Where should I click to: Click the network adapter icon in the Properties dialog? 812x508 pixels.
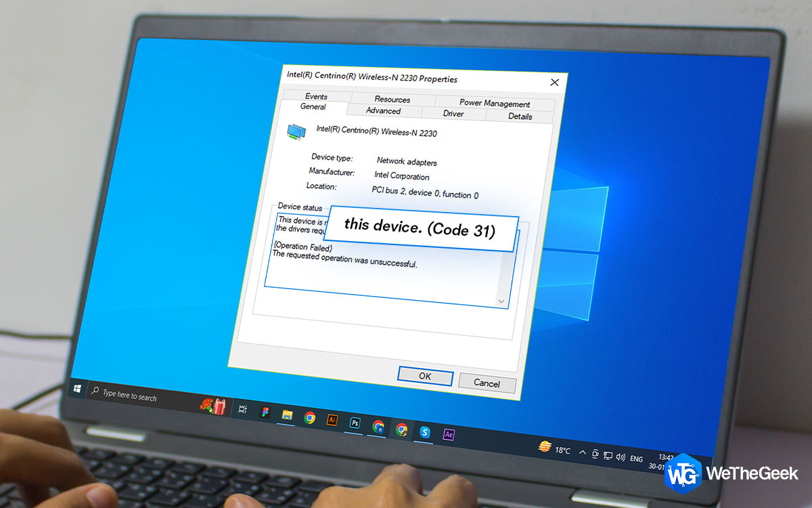(296, 132)
